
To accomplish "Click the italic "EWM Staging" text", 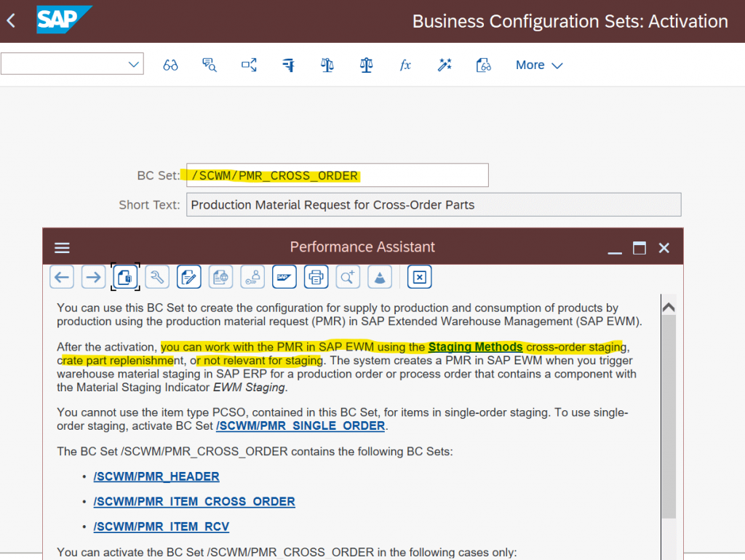I will click(249, 388).
